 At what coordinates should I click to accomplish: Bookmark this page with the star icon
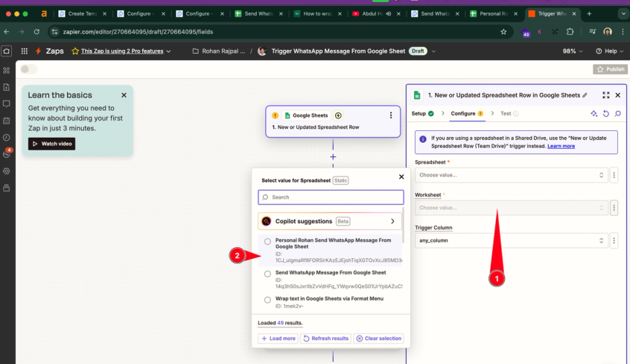point(503,32)
